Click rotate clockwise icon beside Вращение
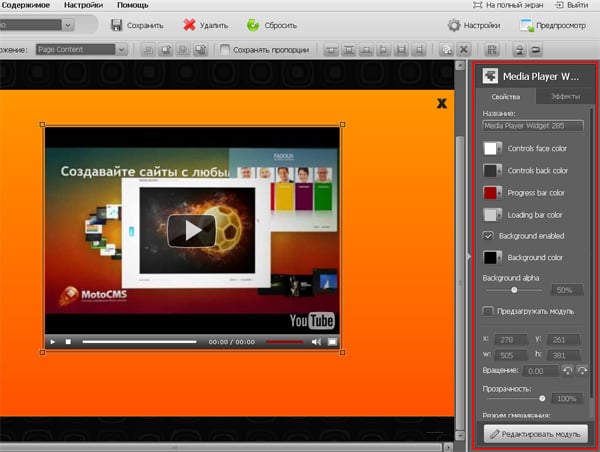600x452 pixels. coord(585,370)
